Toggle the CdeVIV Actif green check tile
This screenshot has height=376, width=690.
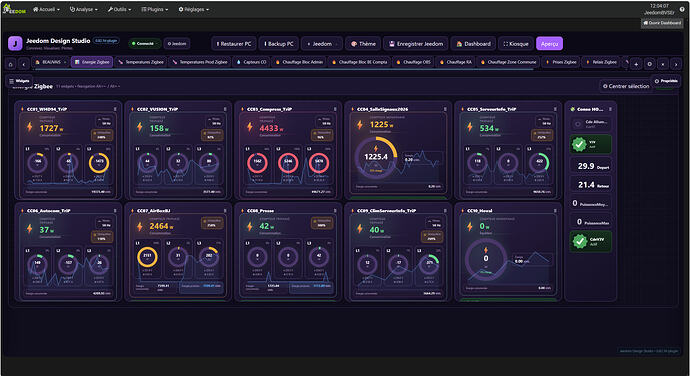pos(591,241)
